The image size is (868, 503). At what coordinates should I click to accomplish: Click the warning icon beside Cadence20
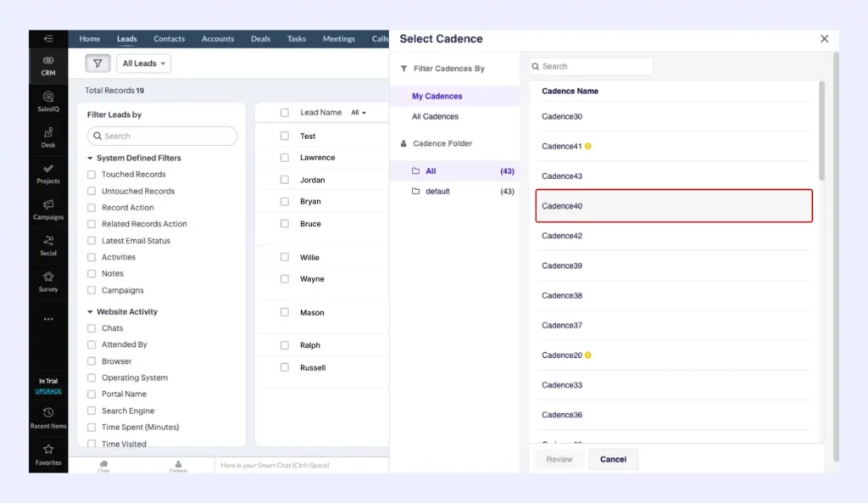588,355
